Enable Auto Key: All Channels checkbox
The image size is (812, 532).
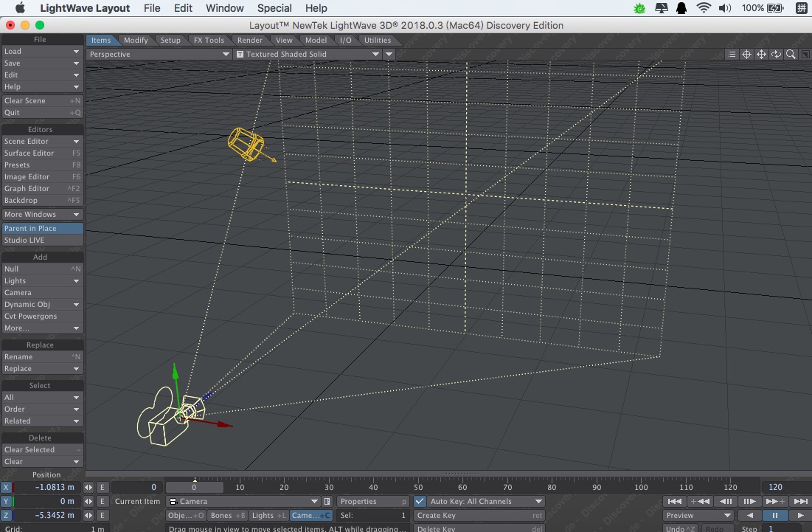(418, 501)
